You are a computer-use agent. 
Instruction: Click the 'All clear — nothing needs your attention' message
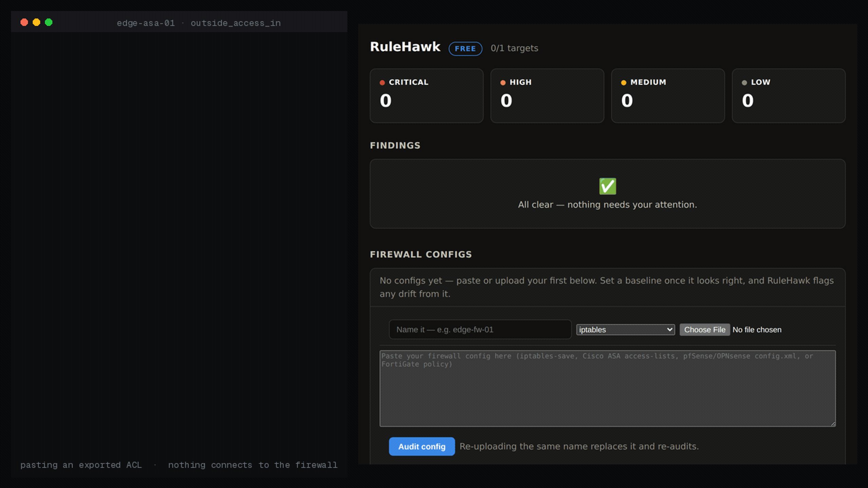tap(607, 205)
